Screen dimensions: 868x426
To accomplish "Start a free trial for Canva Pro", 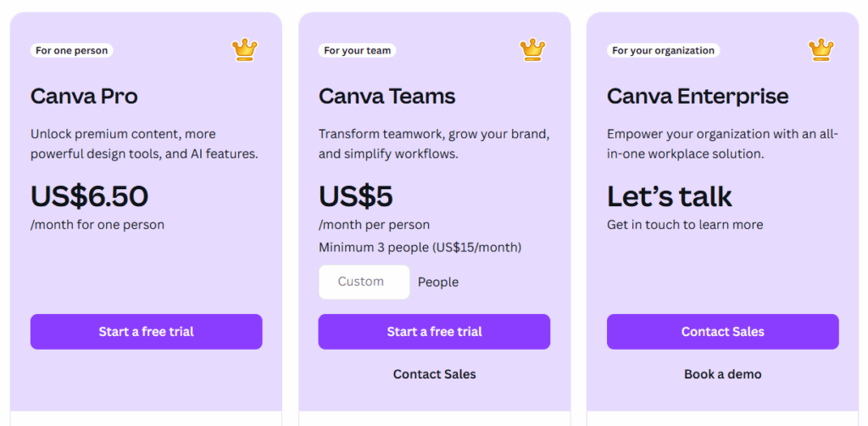I will click(146, 332).
